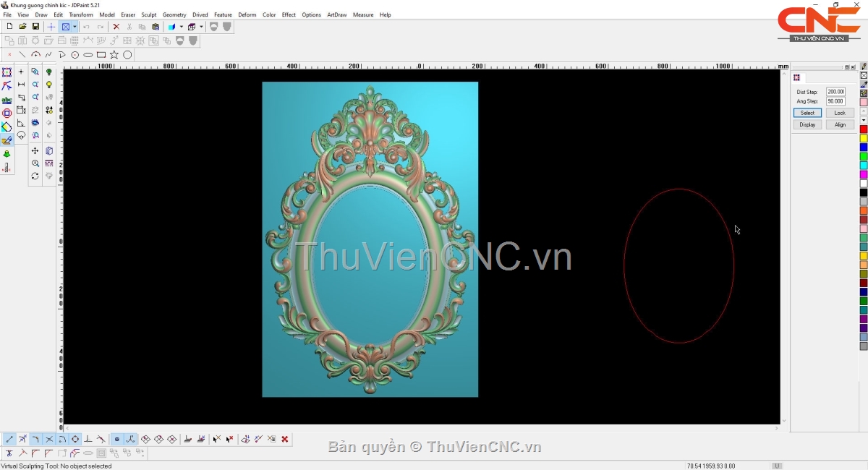Activate the Virtual Sculpting tool icon
Screen dimensions: 868x470
(7, 140)
